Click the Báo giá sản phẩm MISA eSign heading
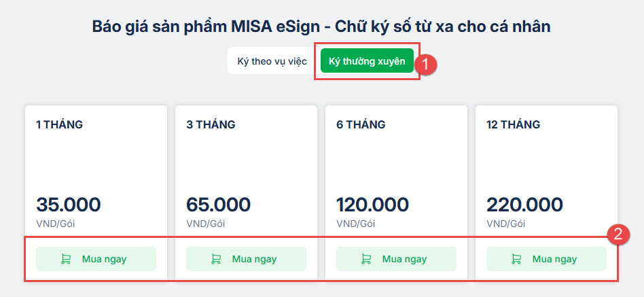Screen dimensions: 644x297 (x=321, y=27)
